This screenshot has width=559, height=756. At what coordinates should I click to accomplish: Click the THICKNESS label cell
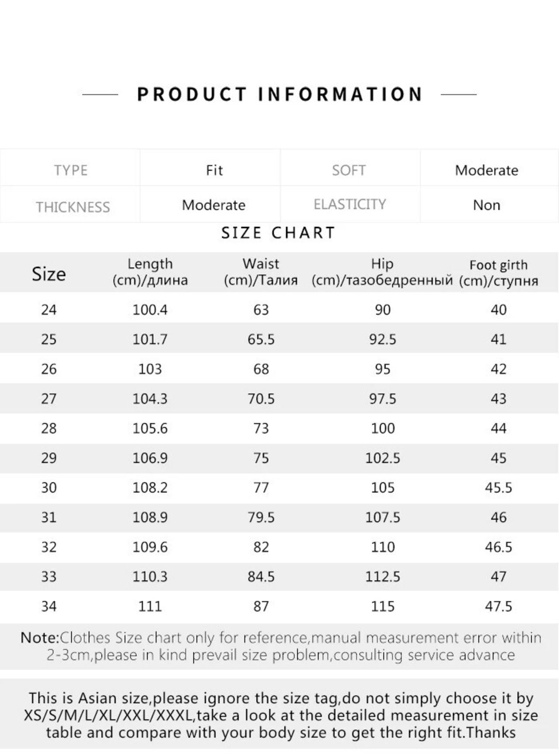(x=72, y=207)
